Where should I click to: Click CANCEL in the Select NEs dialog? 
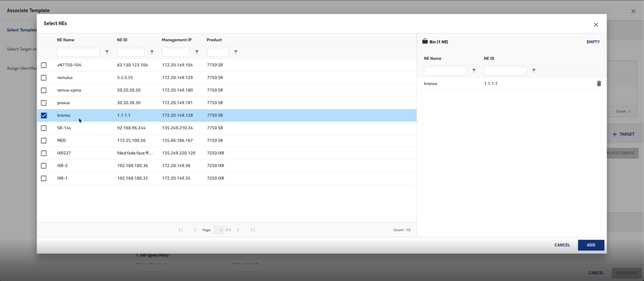click(562, 245)
